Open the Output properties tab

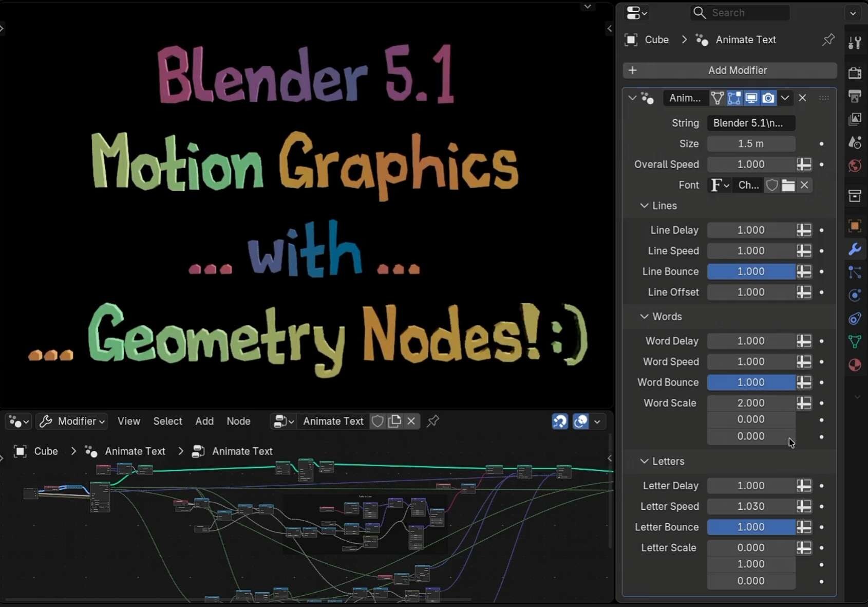point(855,96)
